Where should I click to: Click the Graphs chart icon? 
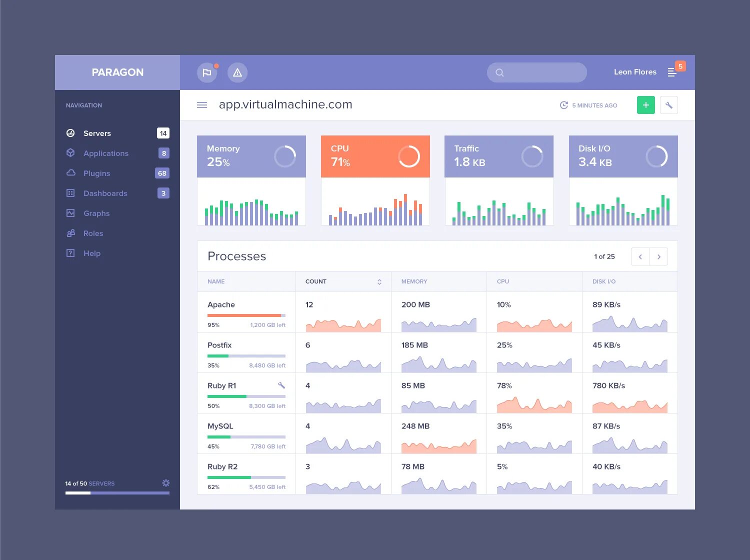(x=70, y=213)
